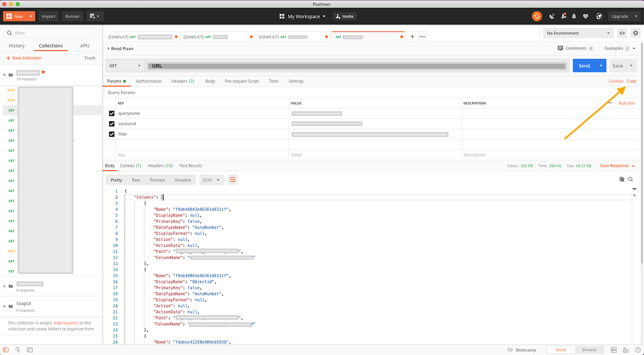Open the Save button dropdown arrow
This screenshot has height=355, width=644.
pos(631,65)
